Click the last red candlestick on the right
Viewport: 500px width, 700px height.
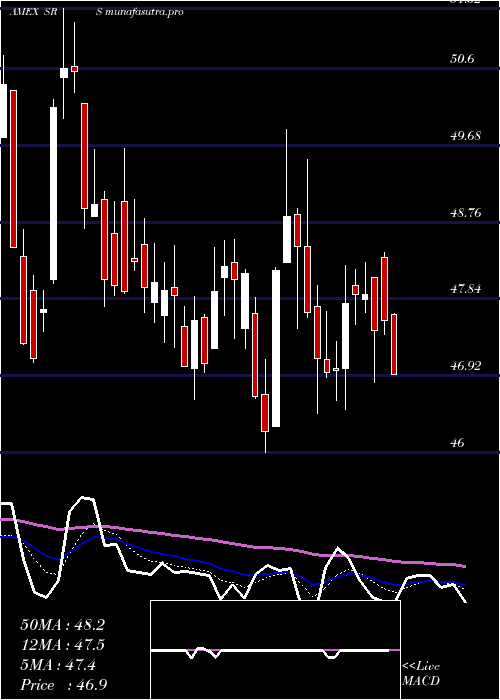pos(394,344)
